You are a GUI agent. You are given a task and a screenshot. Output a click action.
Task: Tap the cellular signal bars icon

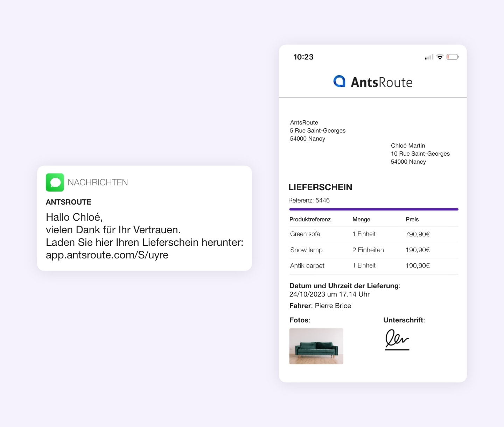[x=429, y=57]
